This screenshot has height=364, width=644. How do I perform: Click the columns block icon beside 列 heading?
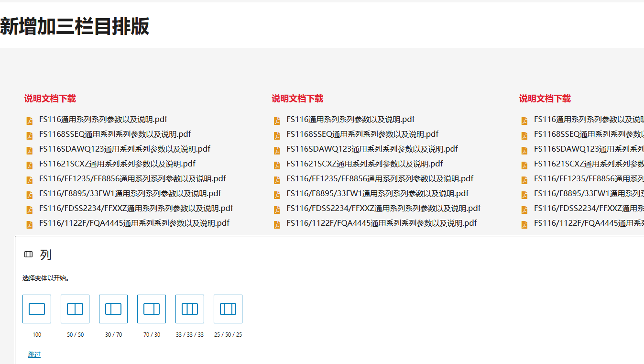[28, 254]
